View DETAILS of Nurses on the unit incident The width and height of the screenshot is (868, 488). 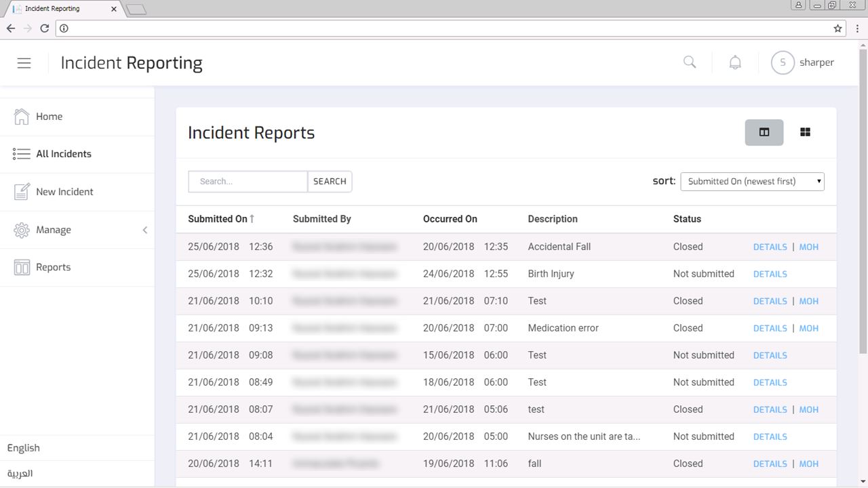click(770, 436)
